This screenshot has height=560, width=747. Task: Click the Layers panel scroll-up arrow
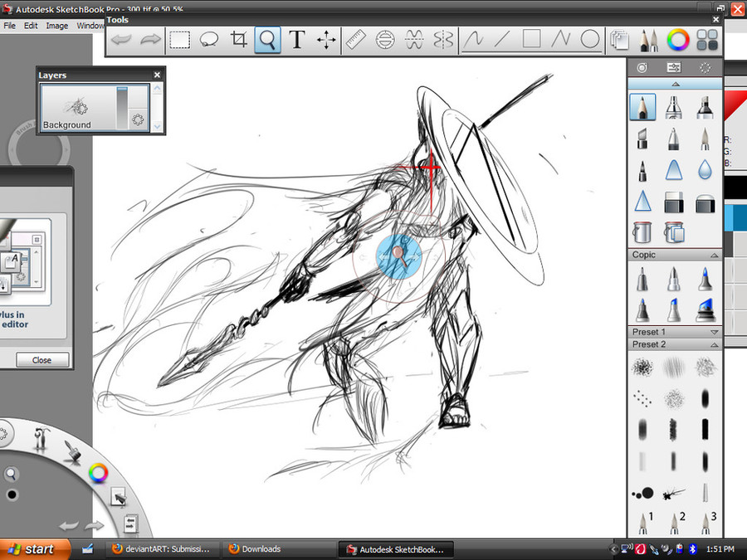pyautogui.click(x=157, y=89)
